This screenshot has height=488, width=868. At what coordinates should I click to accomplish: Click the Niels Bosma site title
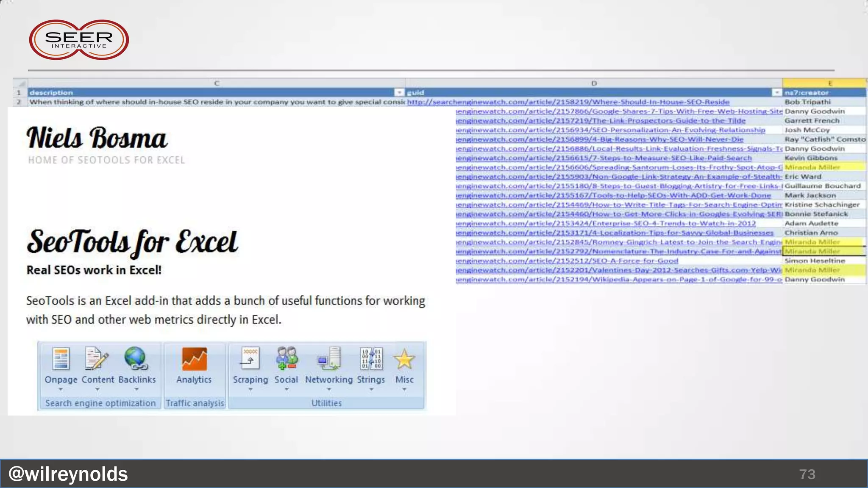[97, 139]
